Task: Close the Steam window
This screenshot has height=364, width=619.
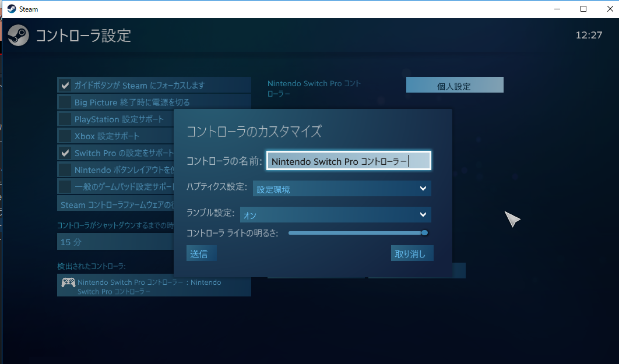Action: click(x=610, y=9)
